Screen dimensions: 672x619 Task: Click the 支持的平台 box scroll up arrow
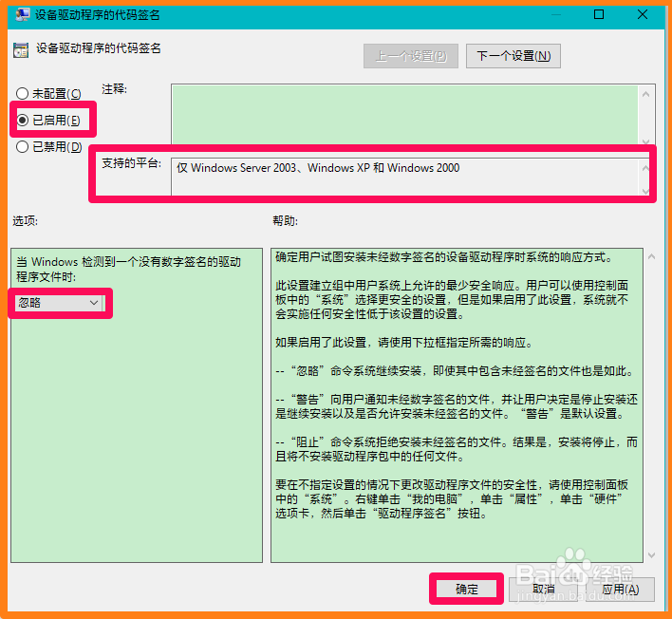pyautogui.click(x=645, y=168)
